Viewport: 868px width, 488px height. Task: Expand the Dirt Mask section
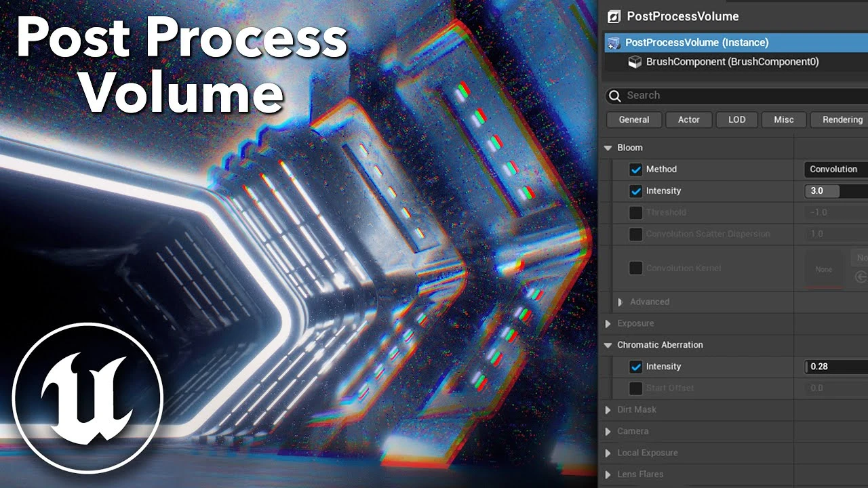coord(608,410)
